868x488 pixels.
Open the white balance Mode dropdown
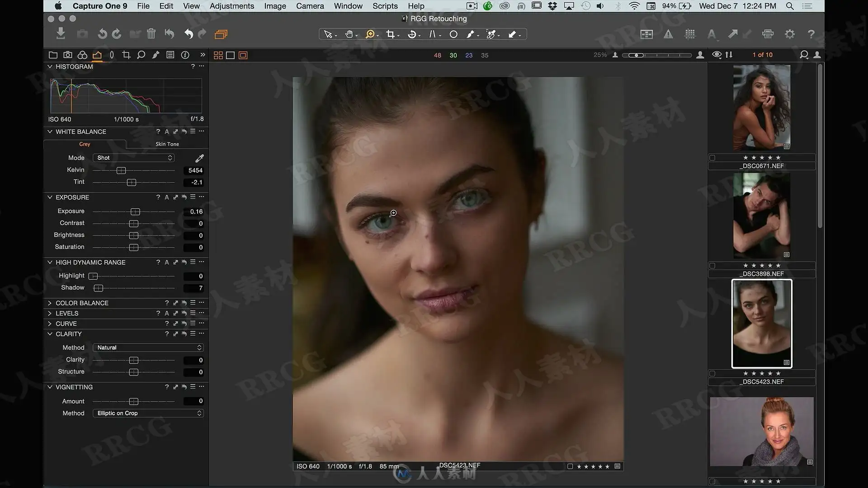[134, 158]
